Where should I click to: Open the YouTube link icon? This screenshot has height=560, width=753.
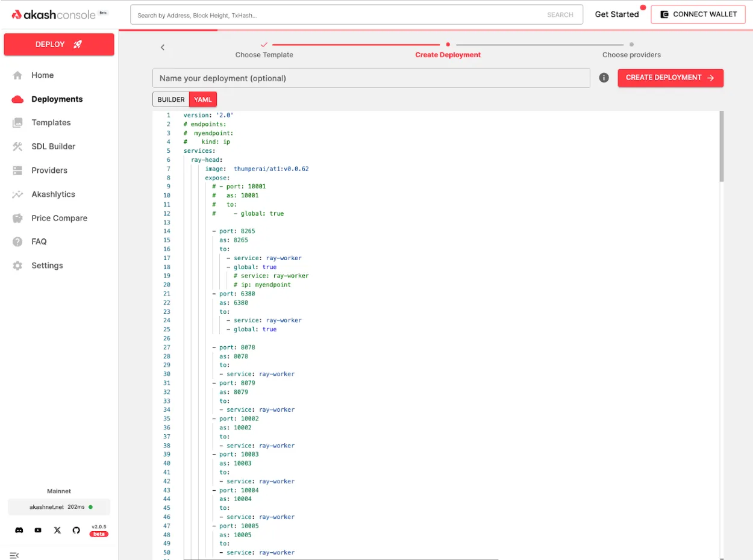pyautogui.click(x=38, y=530)
